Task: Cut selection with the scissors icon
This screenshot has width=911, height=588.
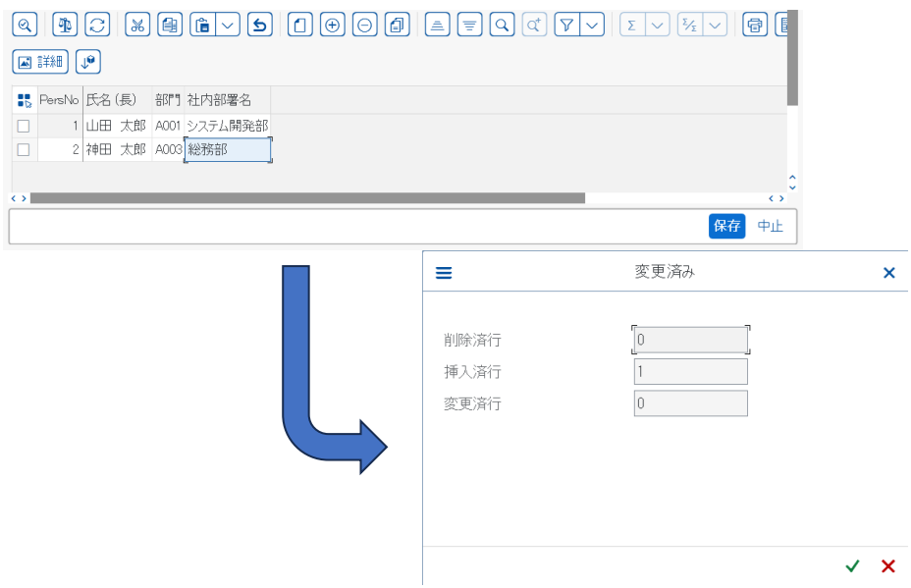Action: click(x=137, y=25)
